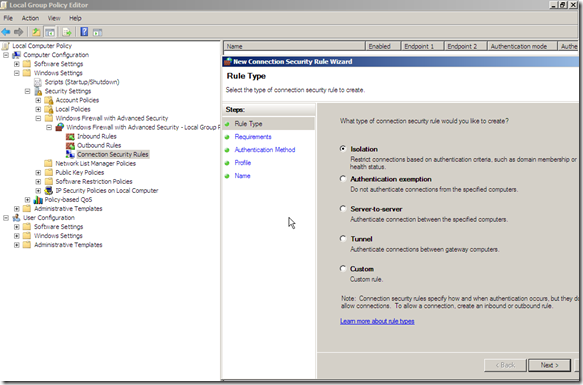Viewport: 583px width, 385px height.
Task: Click the Inbound Rules icon
Action: point(70,137)
